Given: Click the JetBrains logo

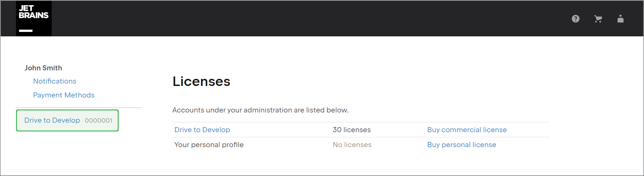Looking at the screenshot, I should [x=34, y=18].
